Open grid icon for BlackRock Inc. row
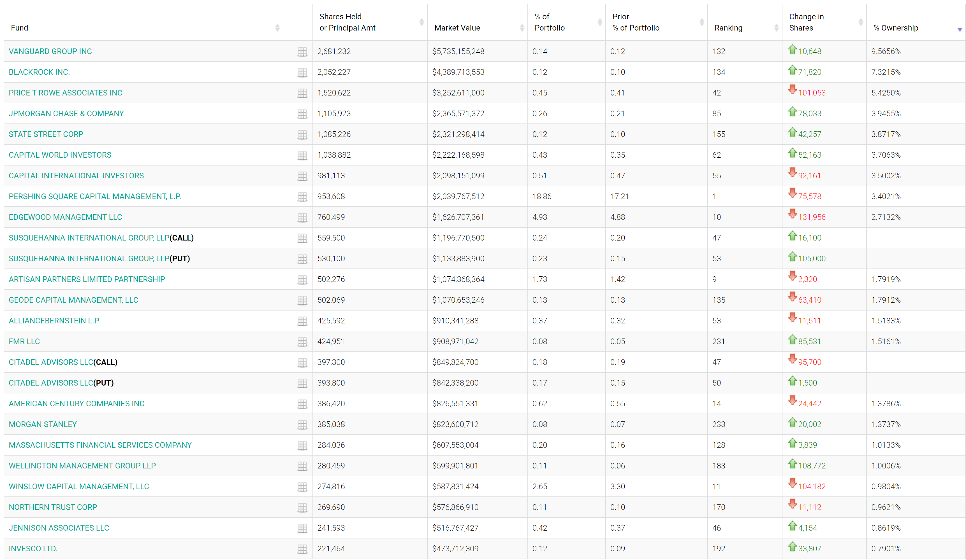Viewport: 966px width, 560px height. [x=302, y=73]
